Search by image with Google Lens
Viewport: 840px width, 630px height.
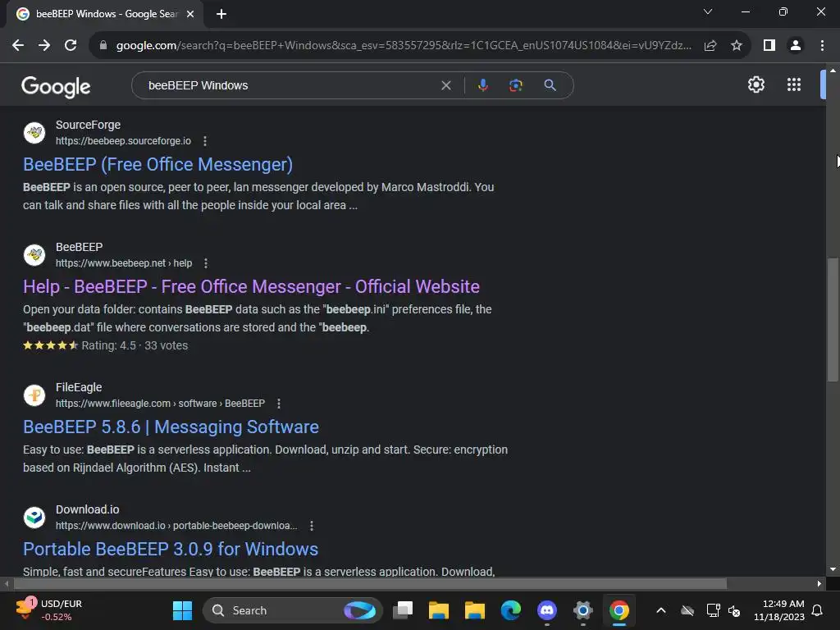(515, 85)
